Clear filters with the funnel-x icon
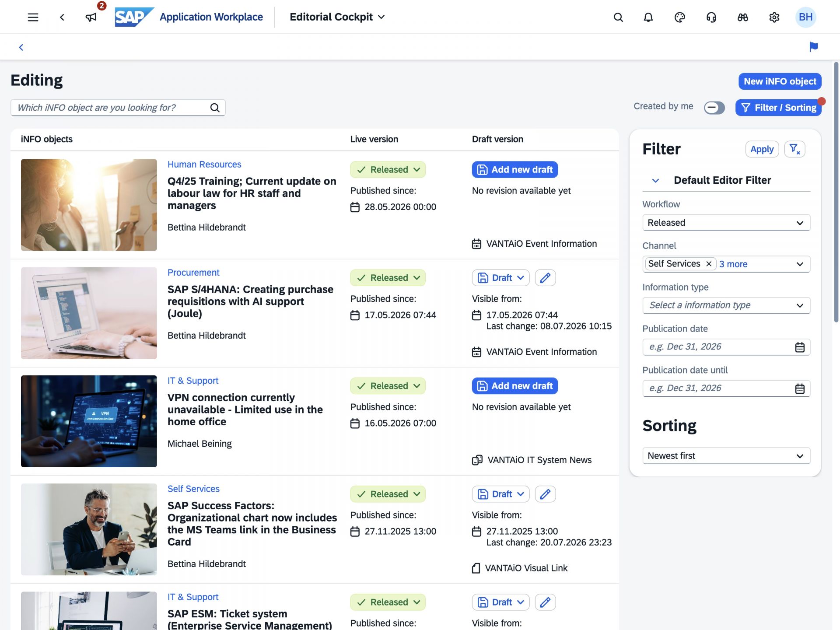 point(795,149)
